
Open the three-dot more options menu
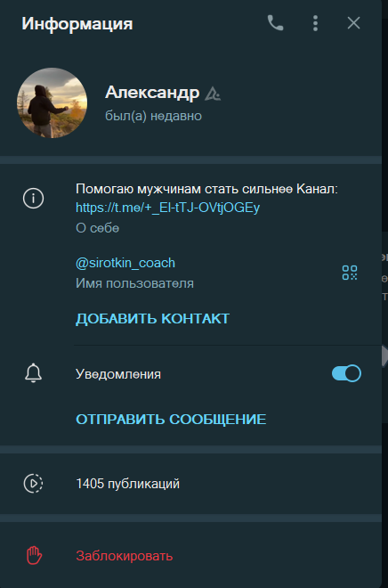click(315, 23)
